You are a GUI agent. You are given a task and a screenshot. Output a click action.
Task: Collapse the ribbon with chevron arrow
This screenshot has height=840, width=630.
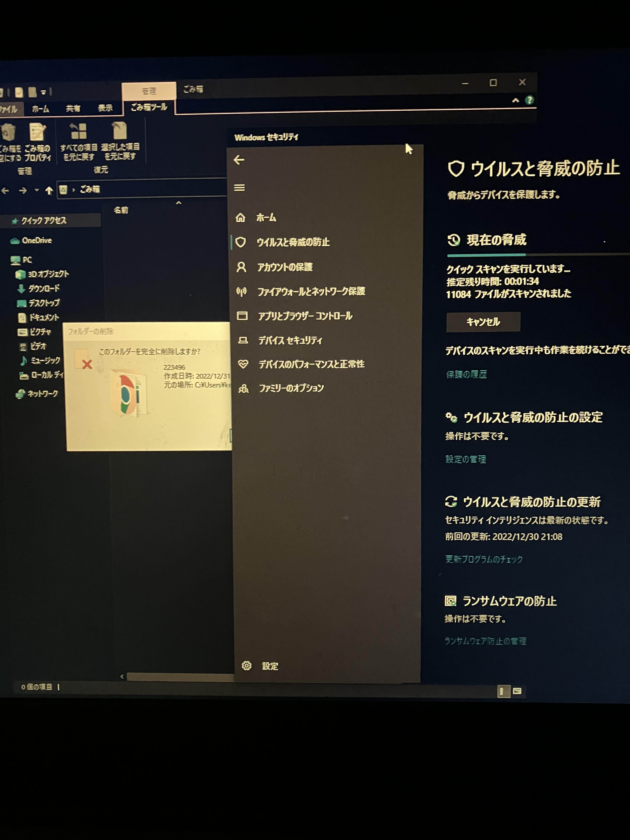[515, 101]
